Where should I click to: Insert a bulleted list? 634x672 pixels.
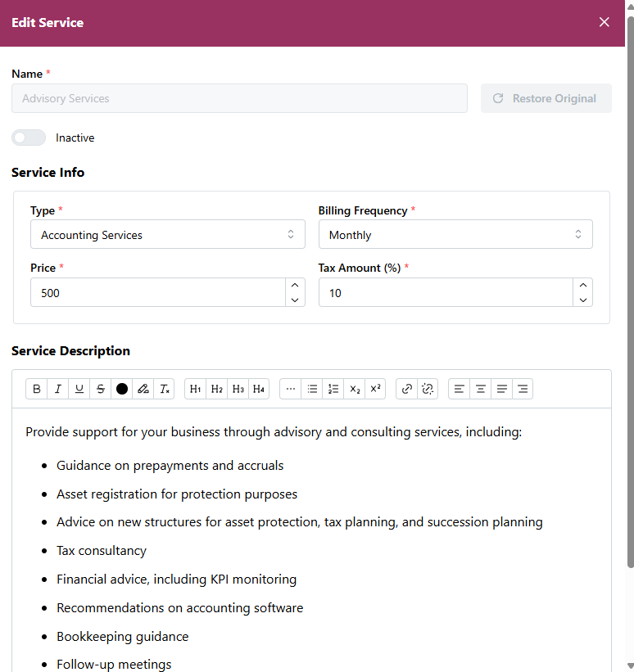[x=312, y=389]
